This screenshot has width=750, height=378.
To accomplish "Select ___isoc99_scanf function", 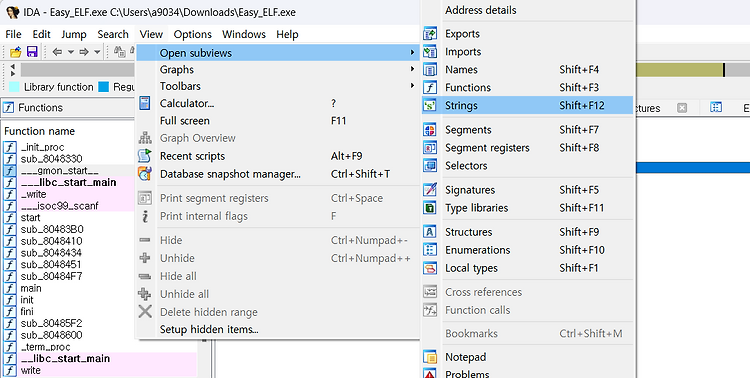I will coord(59,206).
